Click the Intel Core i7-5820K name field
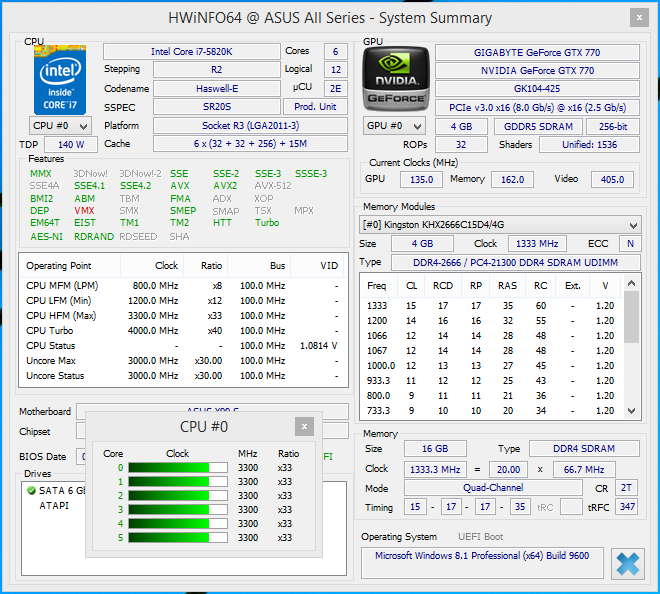660x594 pixels. 192,52
